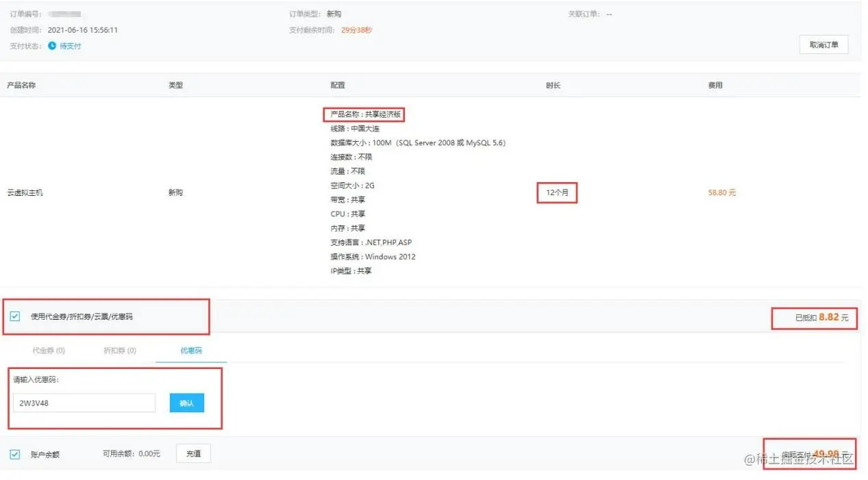Click the clock icon beside 待支付
868x480 pixels.
pos(52,46)
